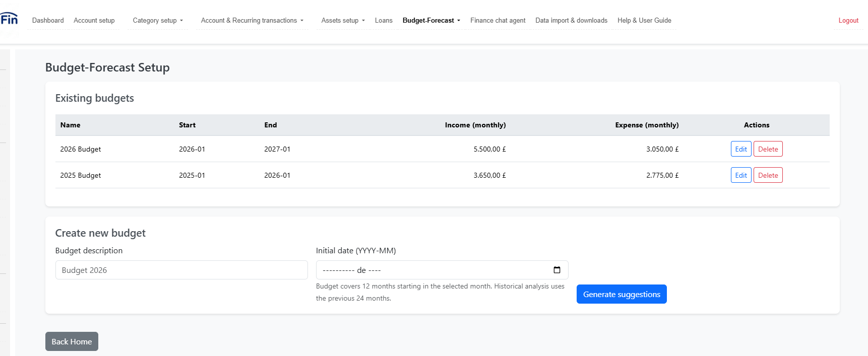Viewport: 868px width, 356px height.
Task: Click the Initial date input field
Action: pyautogui.click(x=442, y=270)
